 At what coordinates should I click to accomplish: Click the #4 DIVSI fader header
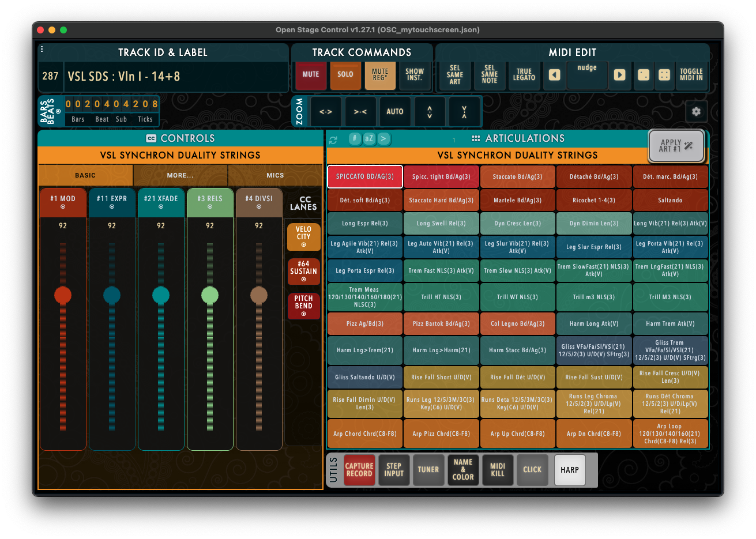pos(259,202)
